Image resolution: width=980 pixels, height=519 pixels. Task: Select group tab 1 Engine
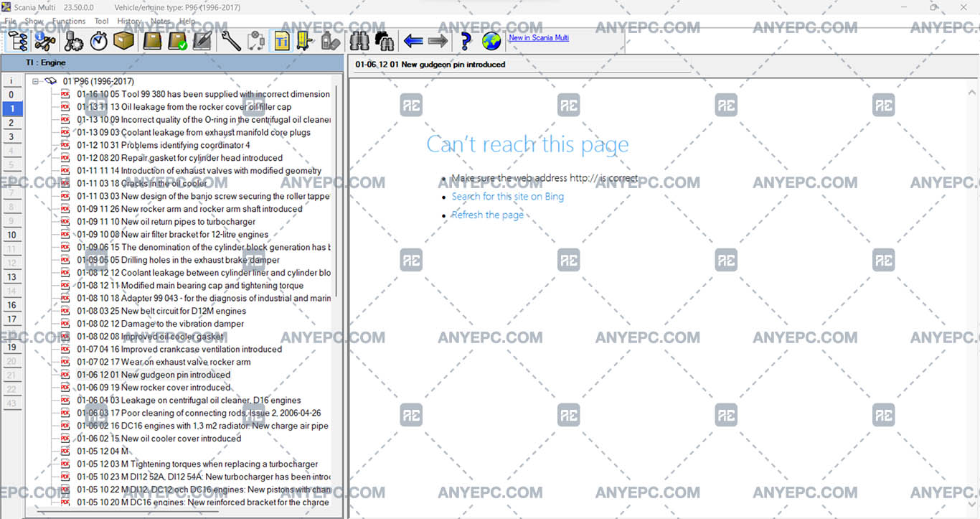11,109
